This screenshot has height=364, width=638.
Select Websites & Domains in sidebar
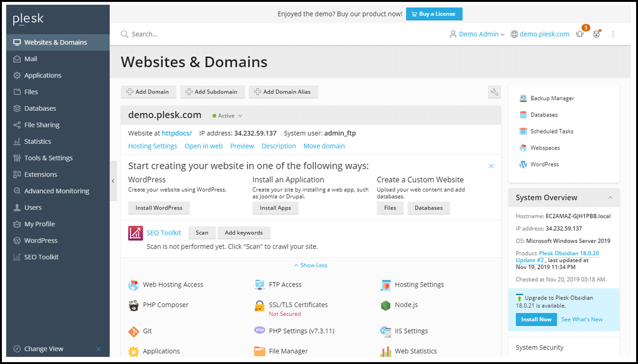point(58,42)
